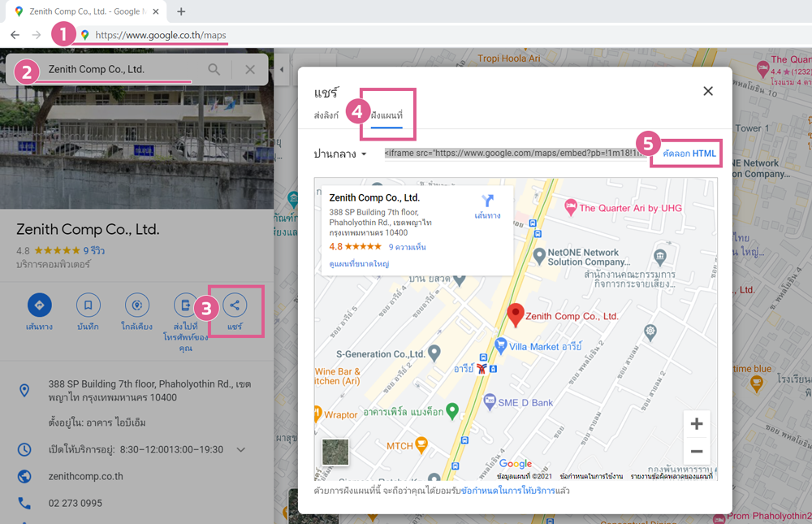Click the iframe embed code field
This screenshot has width=812, height=524.
click(x=516, y=154)
